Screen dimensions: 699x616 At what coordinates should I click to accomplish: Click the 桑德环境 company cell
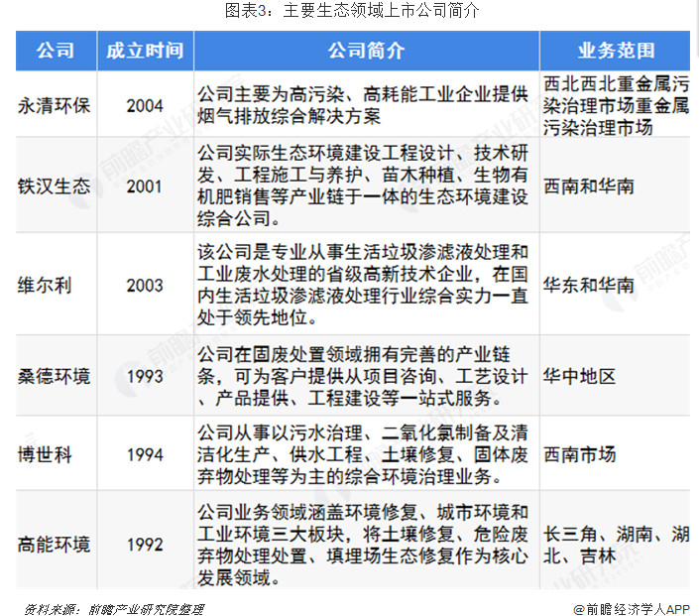click(x=54, y=377)
